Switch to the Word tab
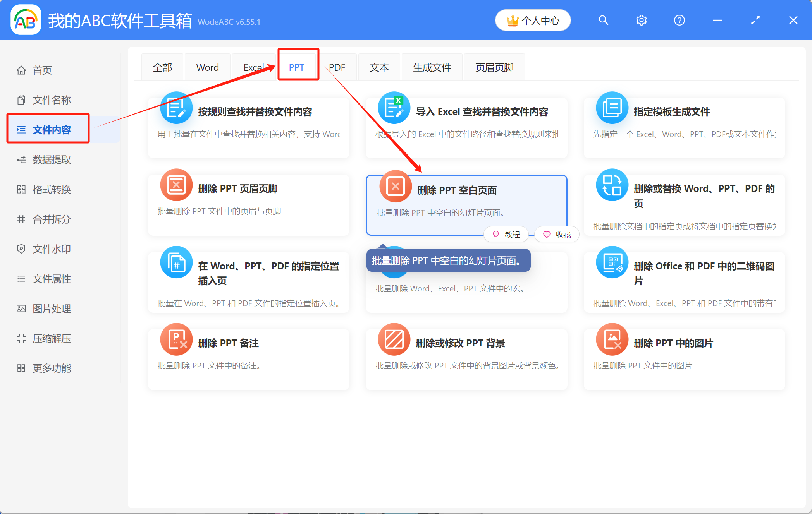The height and width of the screenshot is (514, 812). click(x=207, y=68)
